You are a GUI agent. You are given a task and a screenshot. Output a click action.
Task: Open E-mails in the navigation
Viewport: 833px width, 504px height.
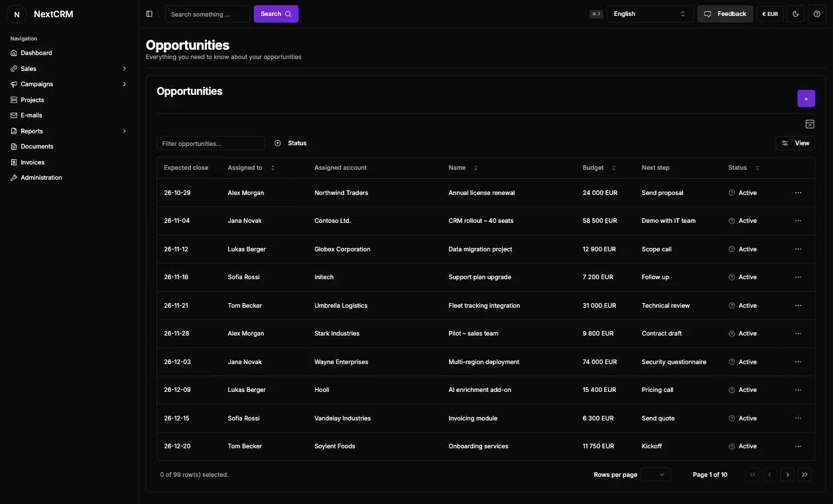click(x=31, y=115)
